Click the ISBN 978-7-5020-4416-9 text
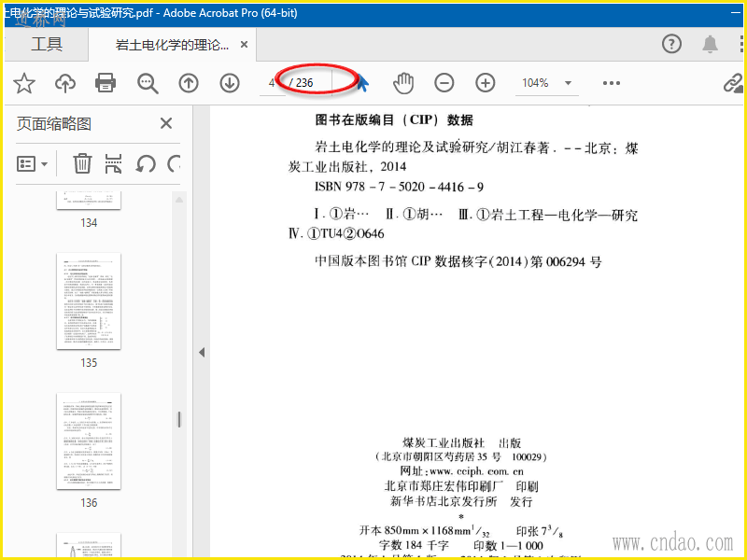 click(399, 187)
